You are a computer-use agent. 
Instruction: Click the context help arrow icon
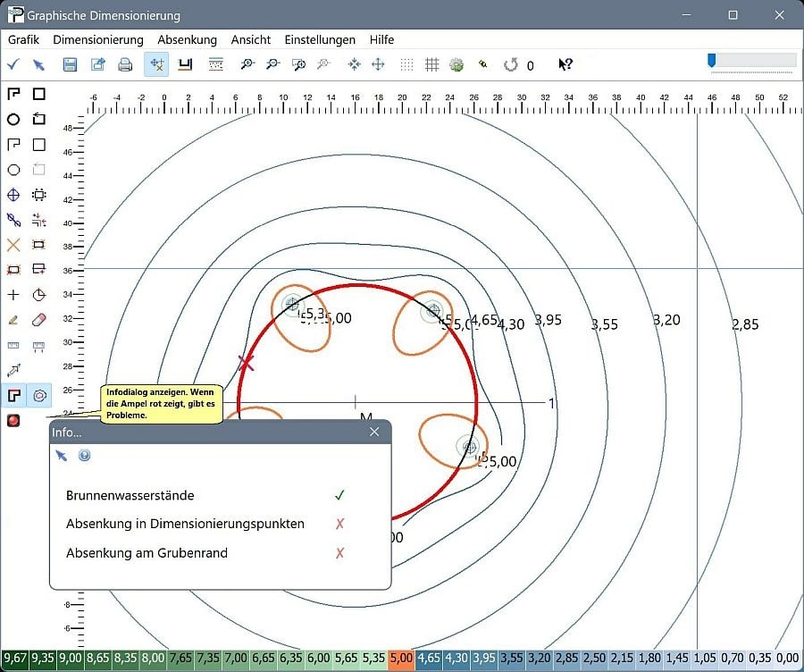(565, 64)
